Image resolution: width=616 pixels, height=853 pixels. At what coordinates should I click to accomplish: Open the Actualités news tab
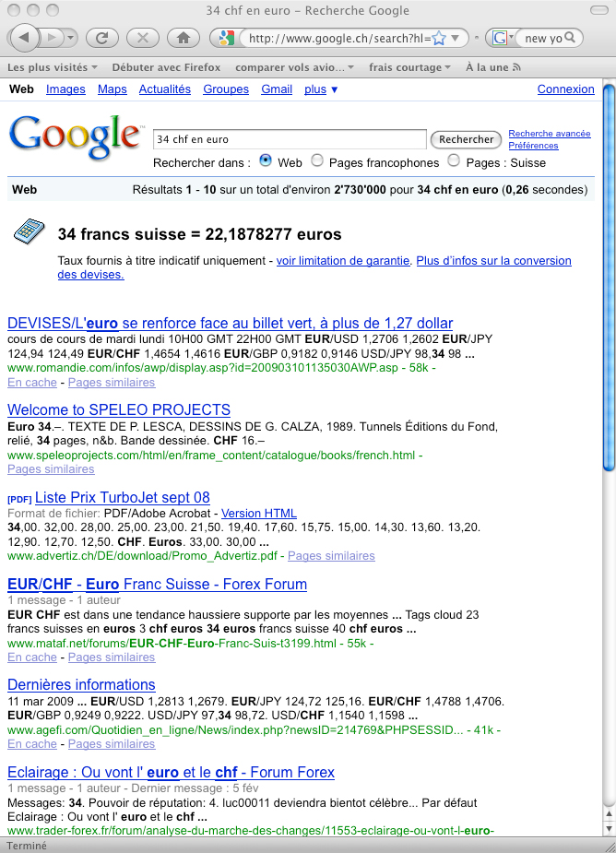click(164, 89)
